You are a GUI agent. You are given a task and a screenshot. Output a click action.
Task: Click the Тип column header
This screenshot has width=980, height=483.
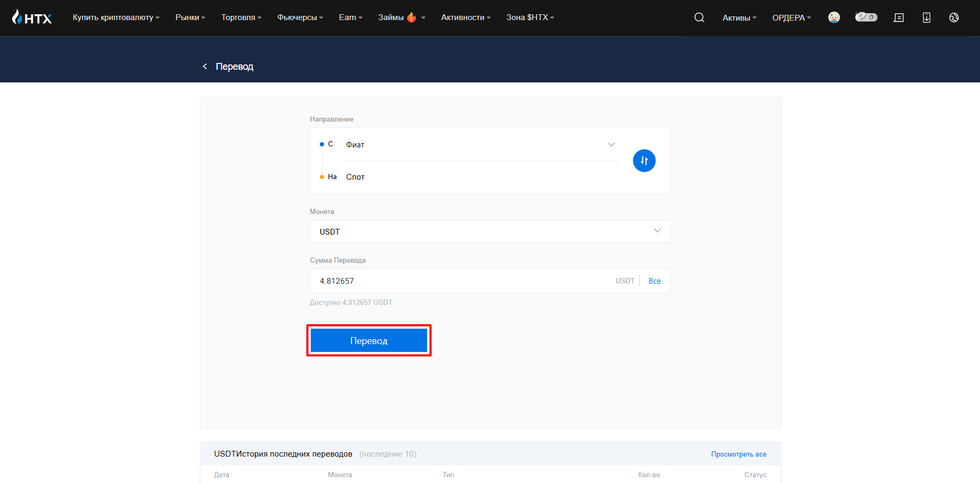(448, 475)
